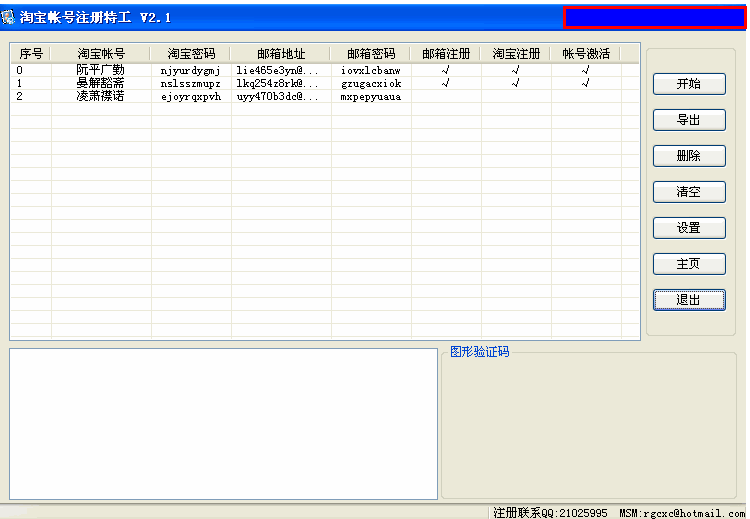Click 帐号激活 checkmark in row 1
Screen dimensions: 750x519
pos(585,83)
